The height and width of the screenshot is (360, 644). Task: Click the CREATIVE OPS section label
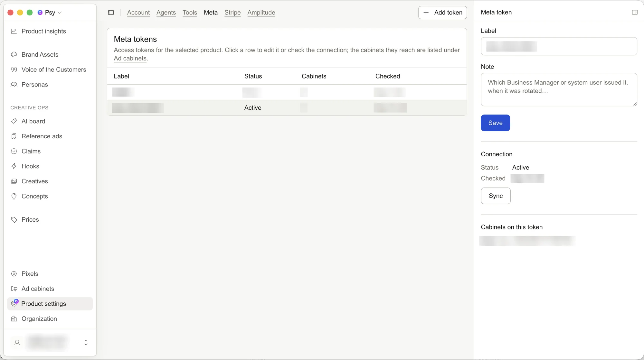29,108
